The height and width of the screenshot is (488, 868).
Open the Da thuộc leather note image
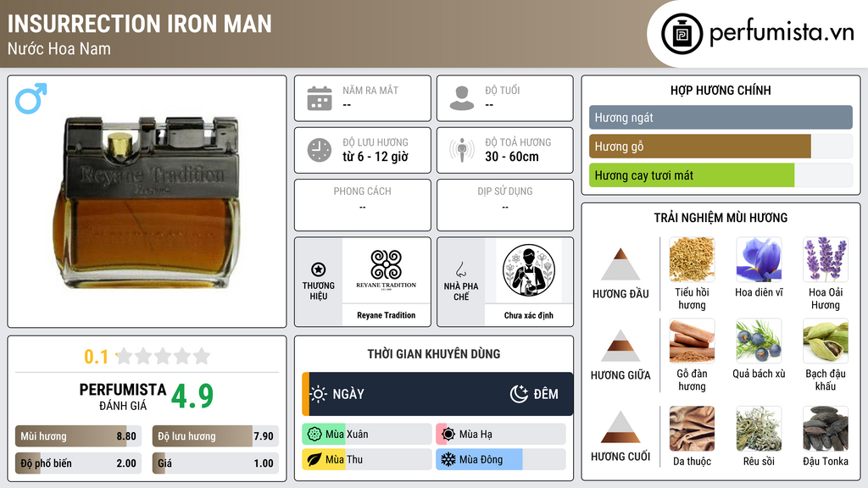692,428
